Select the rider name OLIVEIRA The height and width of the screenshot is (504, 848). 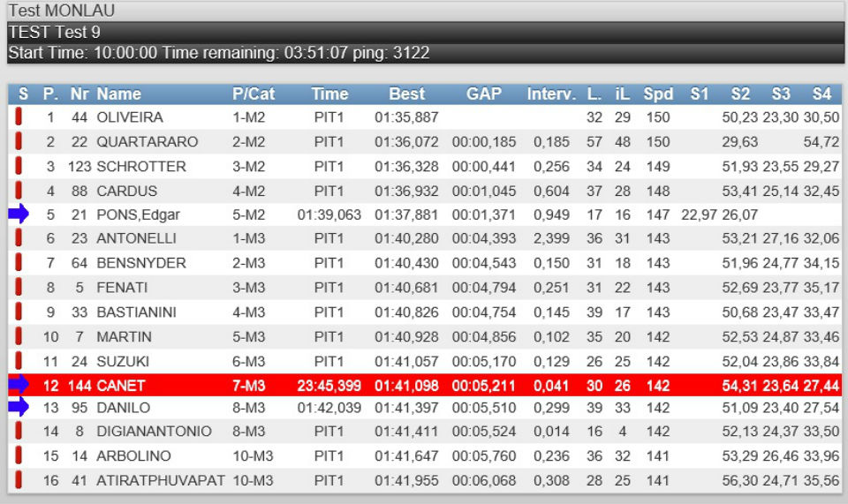click(x=130, y=117)
